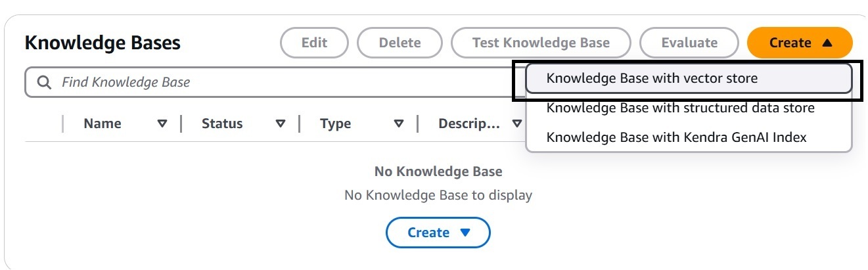Click the Type column header

click(x=335, y=124)
